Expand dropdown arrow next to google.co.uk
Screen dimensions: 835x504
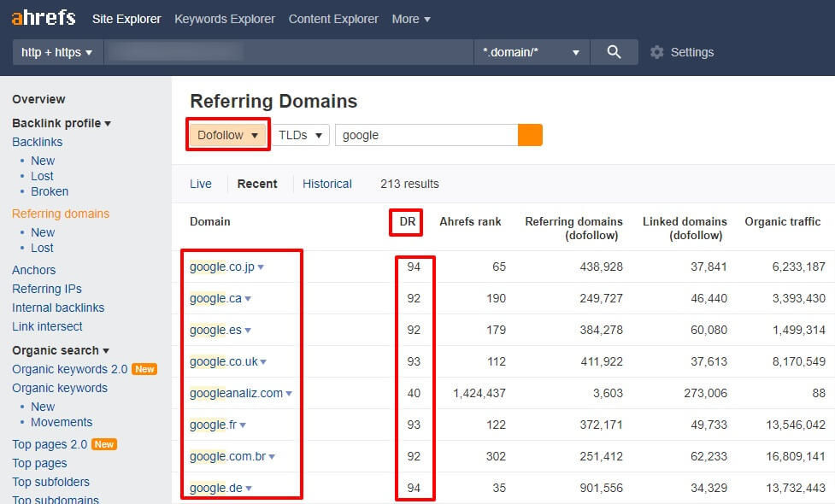[263, 362]
